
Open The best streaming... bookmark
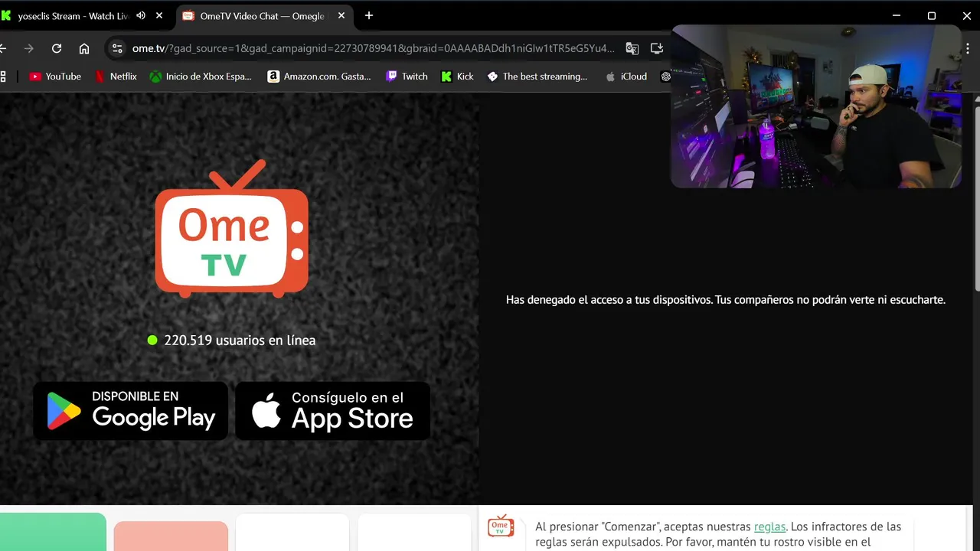click(x=537, y=77)
